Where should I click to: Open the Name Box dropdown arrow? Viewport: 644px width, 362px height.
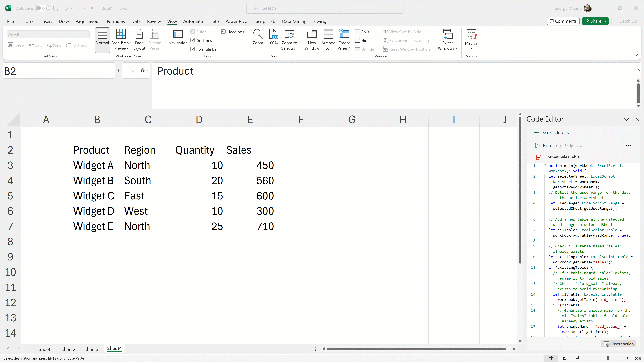112,71
